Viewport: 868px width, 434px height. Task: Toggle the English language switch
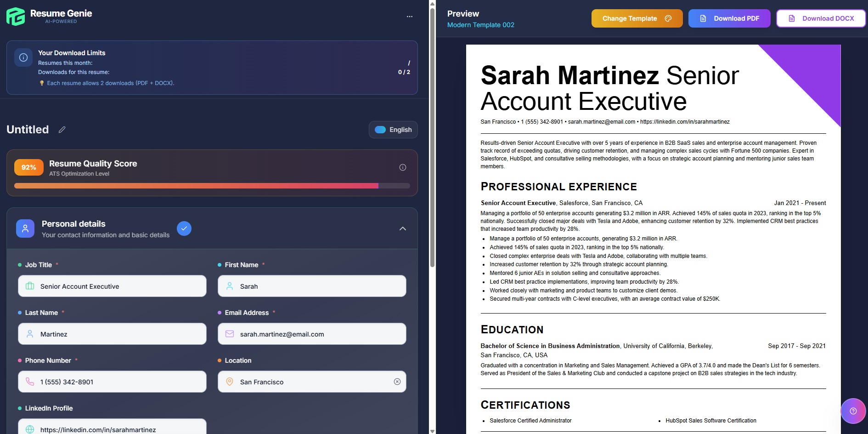click(x=381, y=129)
